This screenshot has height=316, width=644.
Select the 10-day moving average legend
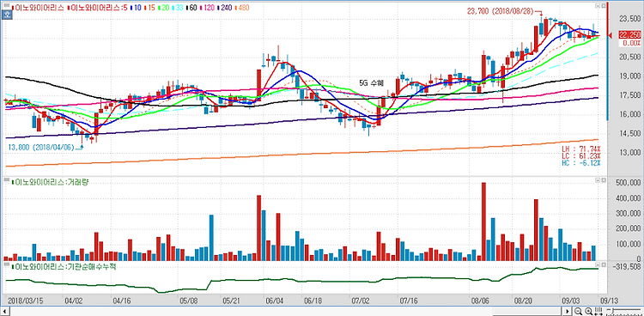pos(136,8)
